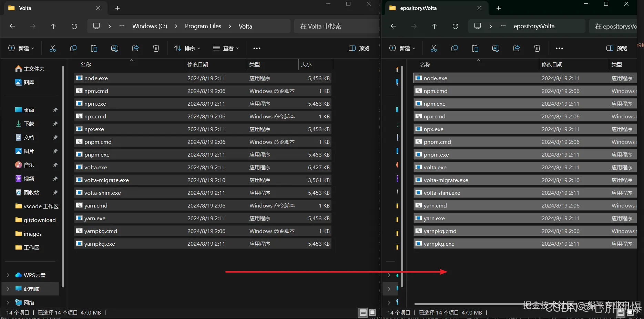Click the Rename icon in epositorysVolta window
This screenshot has width=644, height=319.
click(x=496, y=48)
